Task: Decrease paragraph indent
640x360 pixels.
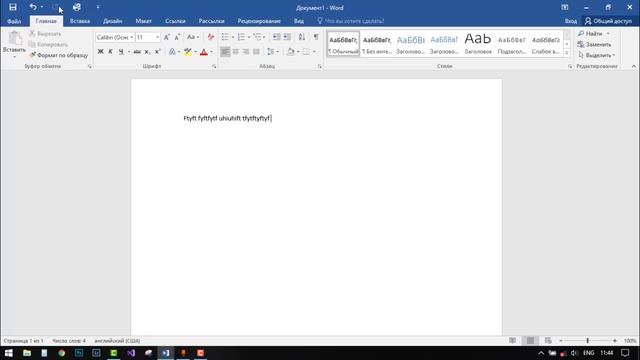Action: pyautogui.click(x=276, y=37)
